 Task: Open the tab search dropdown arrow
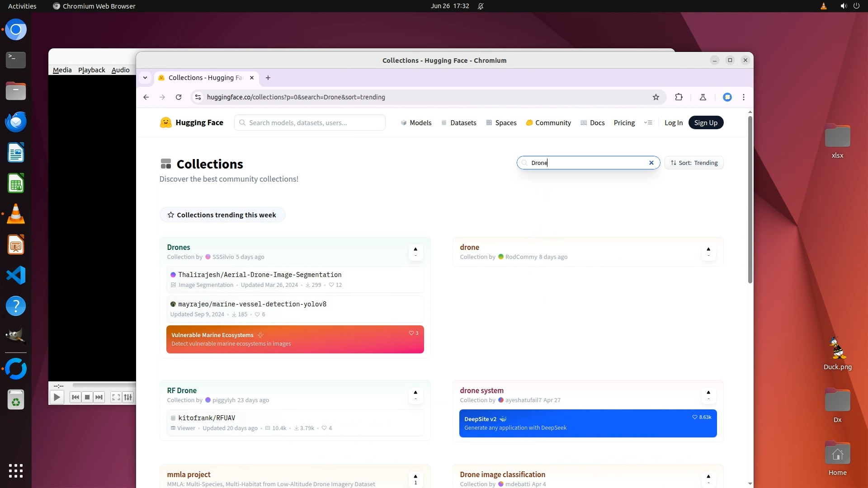click(145, 78)
